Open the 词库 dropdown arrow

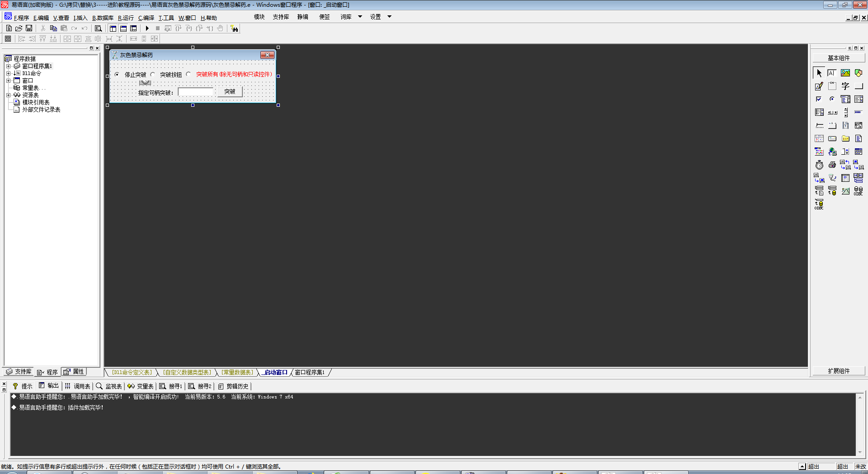(360, 17)
